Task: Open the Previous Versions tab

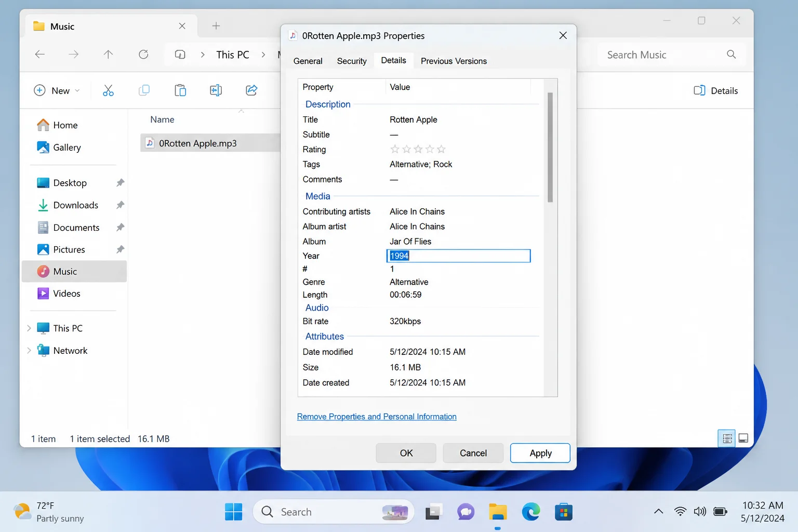Action: (454, 61)
